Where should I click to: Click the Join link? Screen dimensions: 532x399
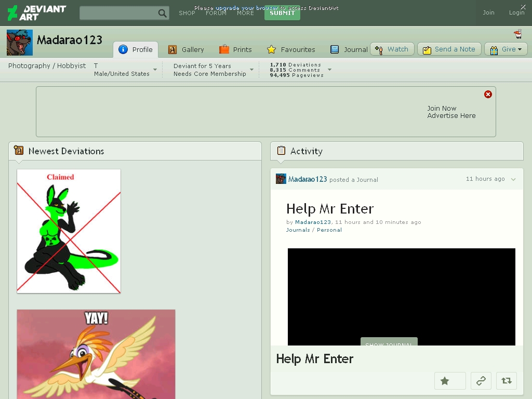pyautogui.click(x=488, y=12)
